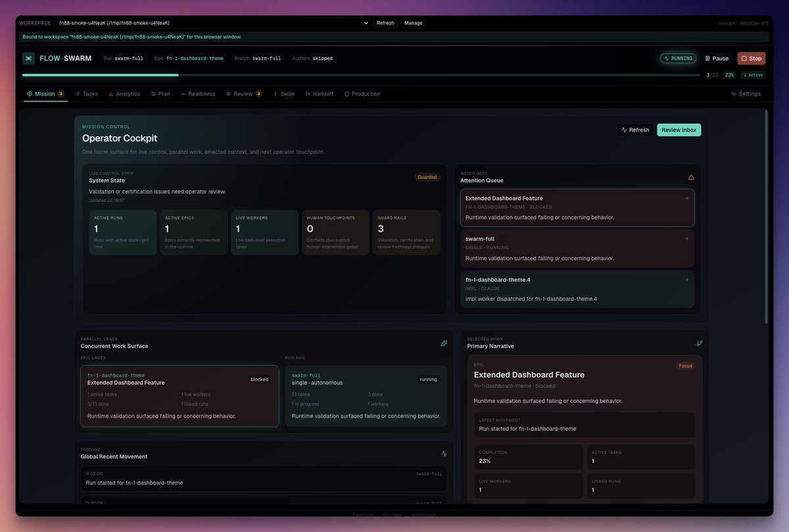Open the Review Inbox
The height and width of the screenshot is (532, 789).
(679, 130)
